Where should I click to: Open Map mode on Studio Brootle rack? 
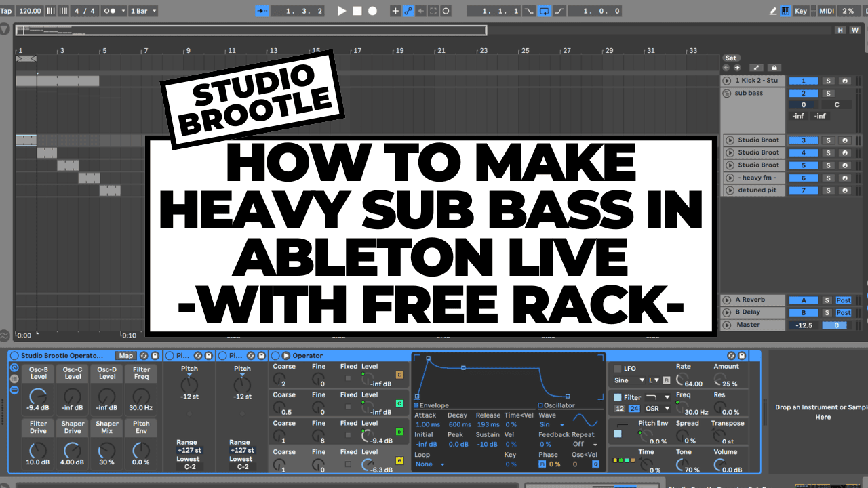coord(125,355)
